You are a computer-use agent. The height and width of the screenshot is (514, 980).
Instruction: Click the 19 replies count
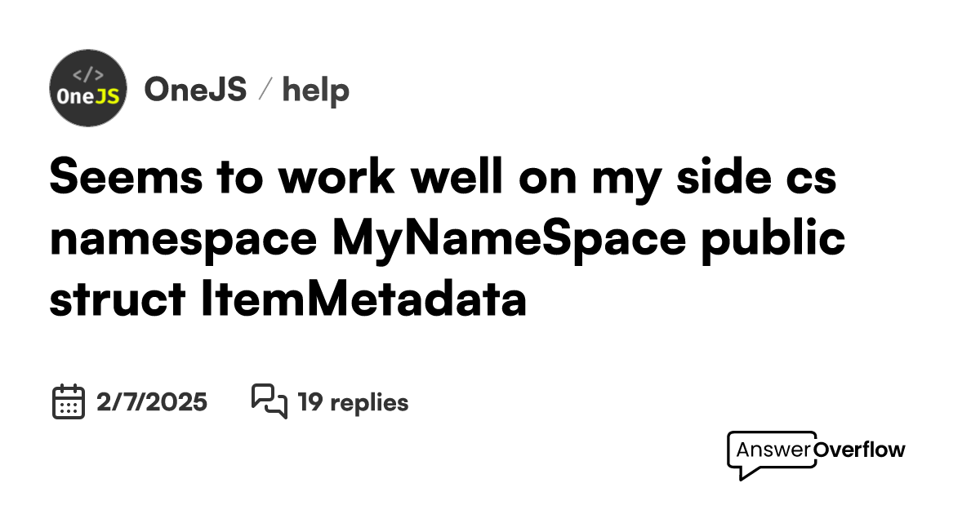353,402
